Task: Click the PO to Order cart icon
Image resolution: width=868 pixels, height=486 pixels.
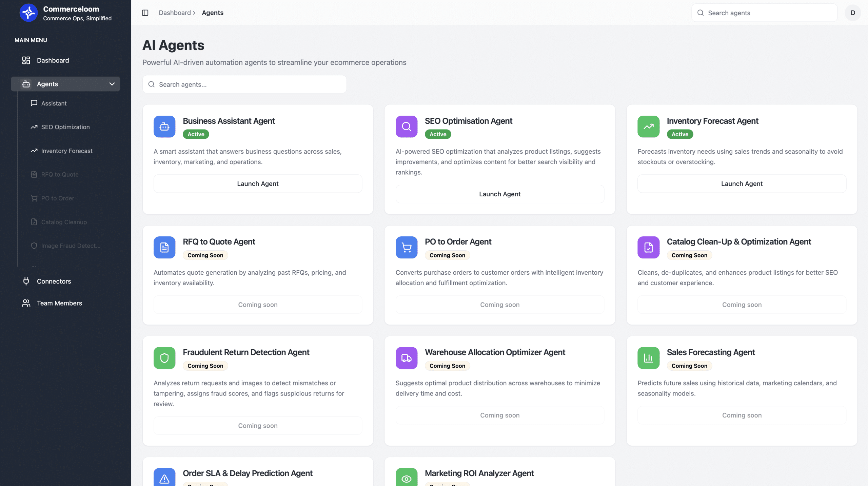Action: pyautogui.click(x=406, y=247)
